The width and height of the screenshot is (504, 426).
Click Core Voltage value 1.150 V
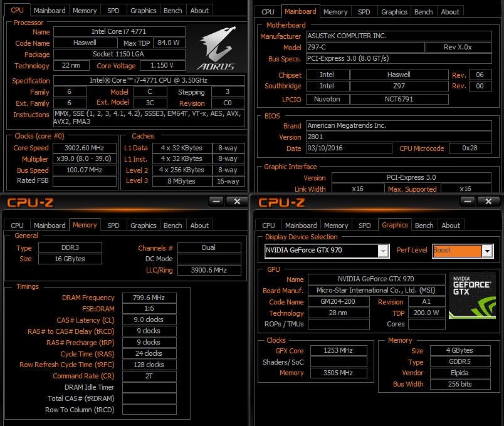(162, 66)
